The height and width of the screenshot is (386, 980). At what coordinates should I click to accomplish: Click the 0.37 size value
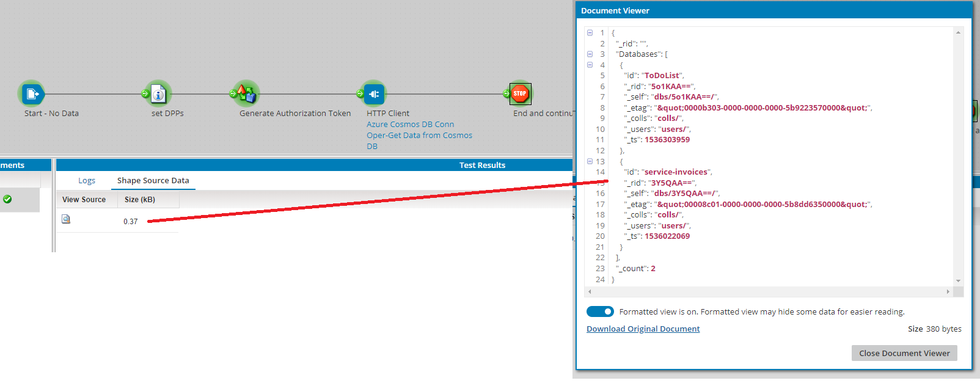pos(131,222)
